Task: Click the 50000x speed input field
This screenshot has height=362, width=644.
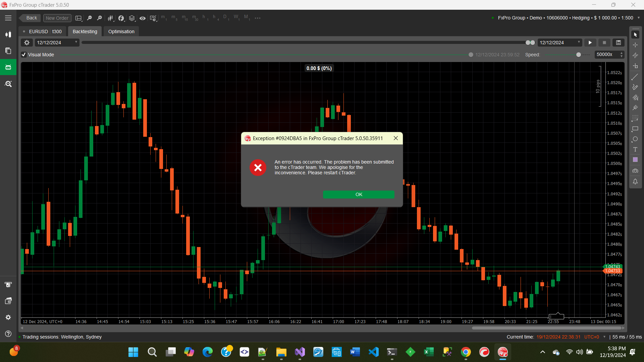Action: click(606, 55)
